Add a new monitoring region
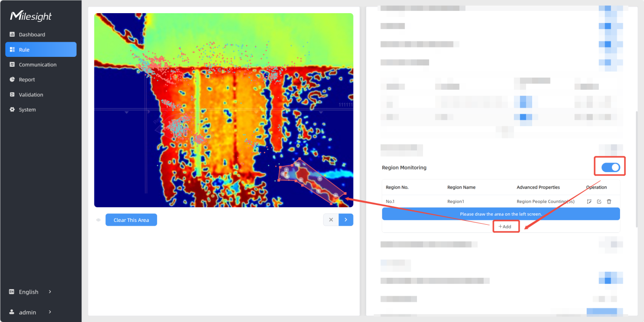Image resolution: width=644 pixels, height=322 pixels. click(505, 227)
